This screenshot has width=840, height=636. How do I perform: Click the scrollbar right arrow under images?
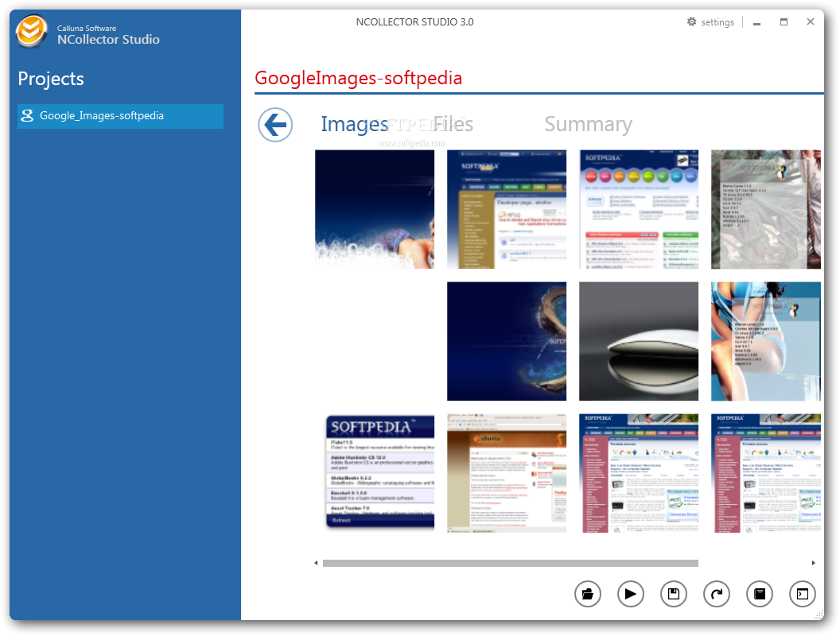point(813,563)
